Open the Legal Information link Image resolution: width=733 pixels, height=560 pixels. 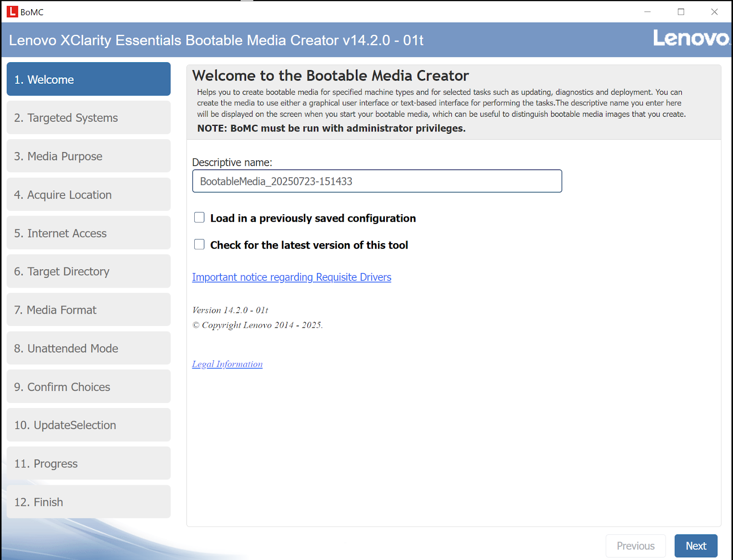[x=227, y=364]
